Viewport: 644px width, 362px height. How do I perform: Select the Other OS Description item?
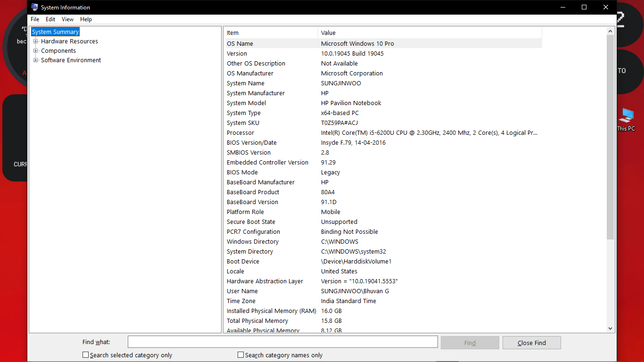click(x=256, y=63)
